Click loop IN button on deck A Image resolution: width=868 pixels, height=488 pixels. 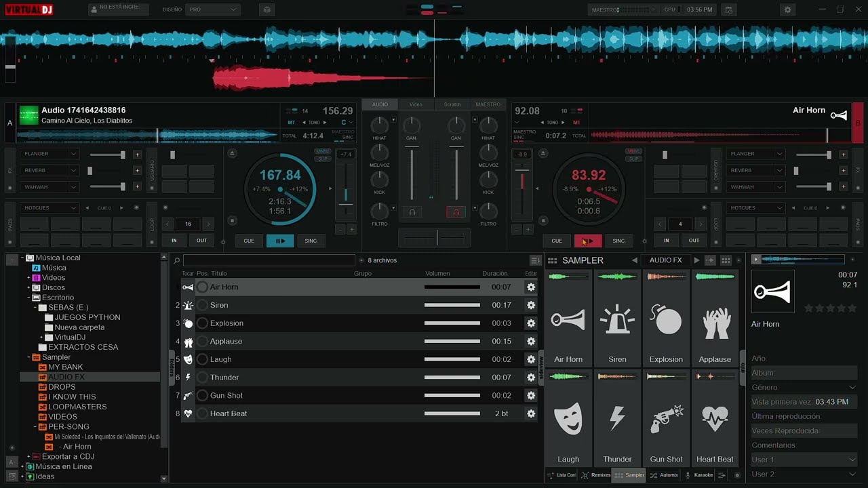174,241
